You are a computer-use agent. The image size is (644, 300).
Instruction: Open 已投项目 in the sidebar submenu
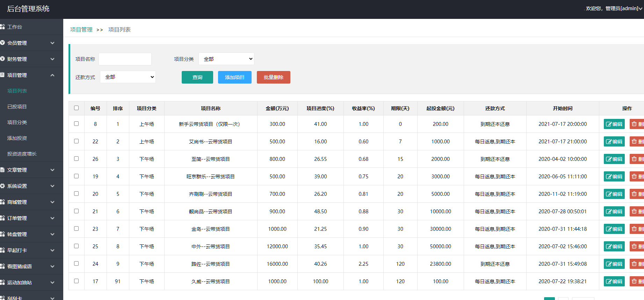tap(17, 107)
